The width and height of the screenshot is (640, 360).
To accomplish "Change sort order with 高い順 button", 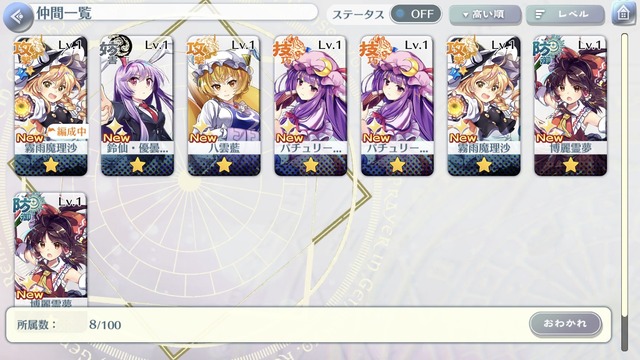I will [x=484, y=15].
